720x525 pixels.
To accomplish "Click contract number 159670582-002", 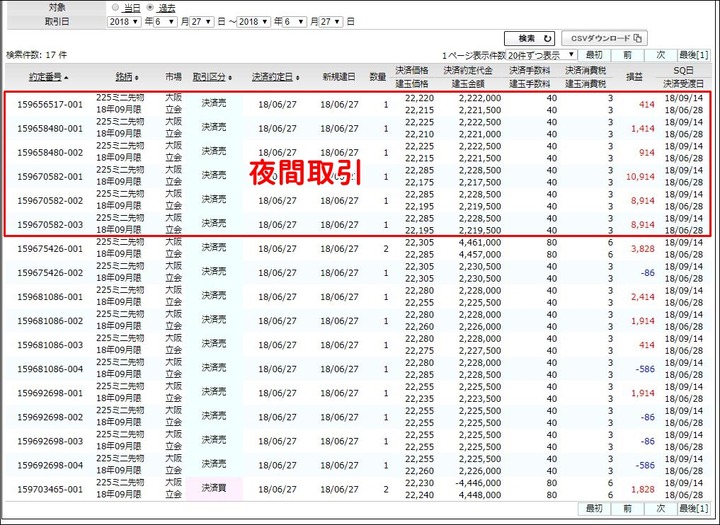I will tap(50, 201).
